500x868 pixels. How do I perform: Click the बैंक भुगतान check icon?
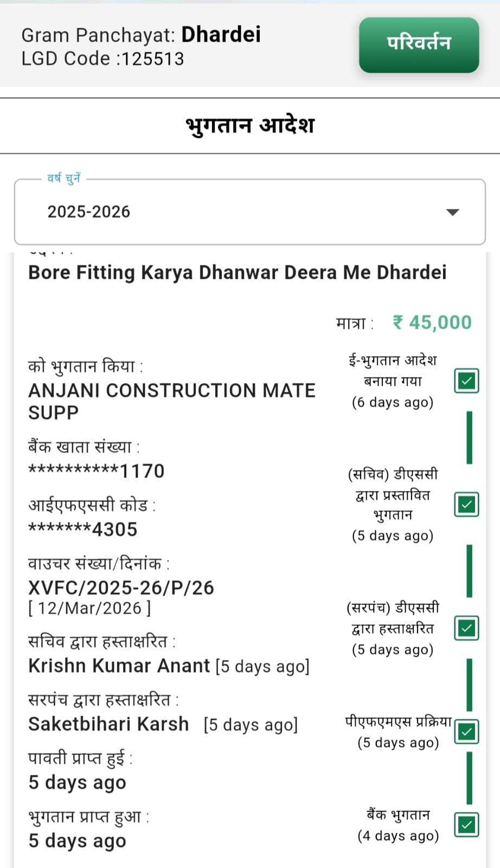pyautogui.click(x=466, y=825)
